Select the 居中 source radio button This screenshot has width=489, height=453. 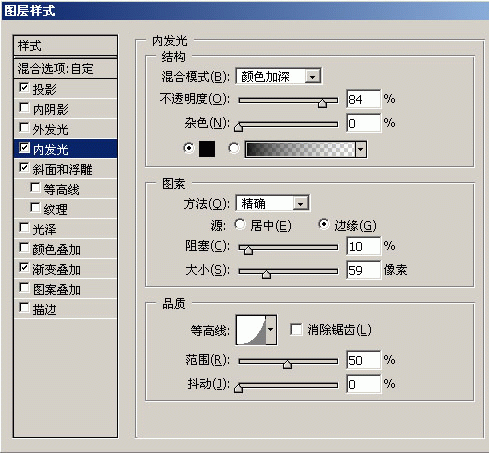pyautogui.click(x=240, y=224)
